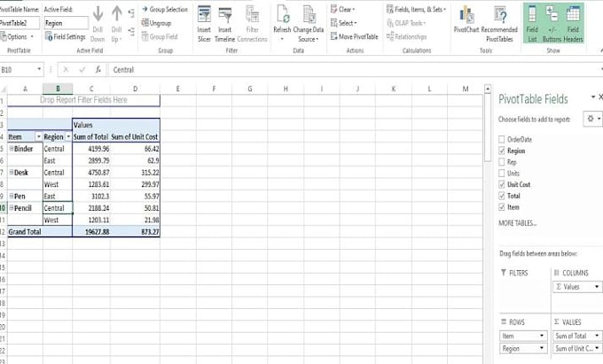Screen dimensions: 603x364
Task: Click into the PivotTable Name field
Action: tap(20, 23)
